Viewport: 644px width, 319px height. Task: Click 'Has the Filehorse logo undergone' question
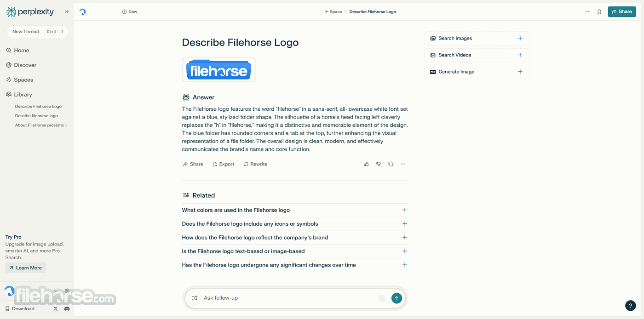click(269, 265)
